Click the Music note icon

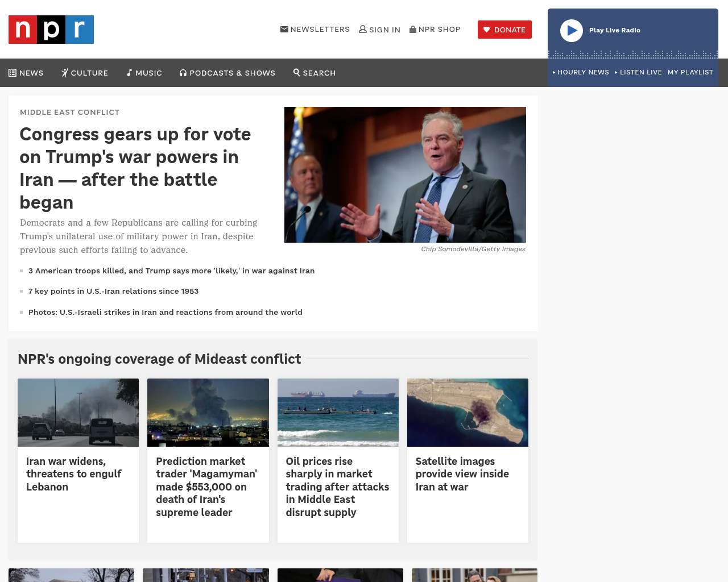tap(129, 73)
